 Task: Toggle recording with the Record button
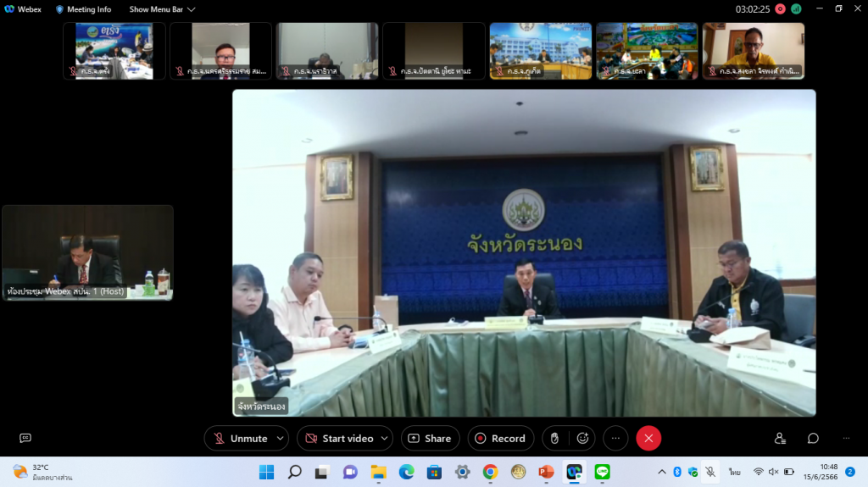pyautogui.click(x=500, y=438)
